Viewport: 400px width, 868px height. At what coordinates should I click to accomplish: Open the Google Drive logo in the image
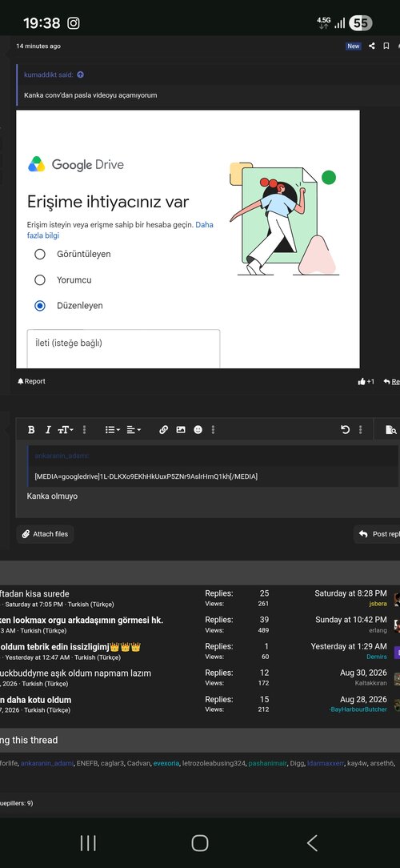(x=76, y=164)
